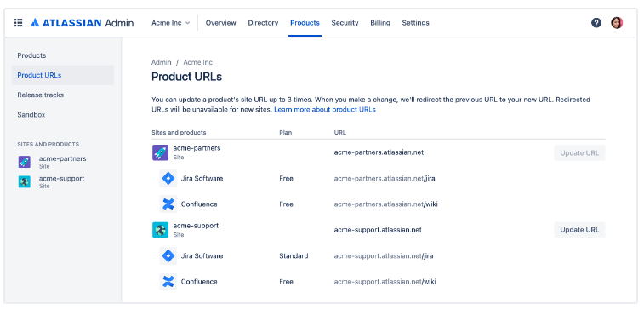Select the Products tab

point(305,23)
